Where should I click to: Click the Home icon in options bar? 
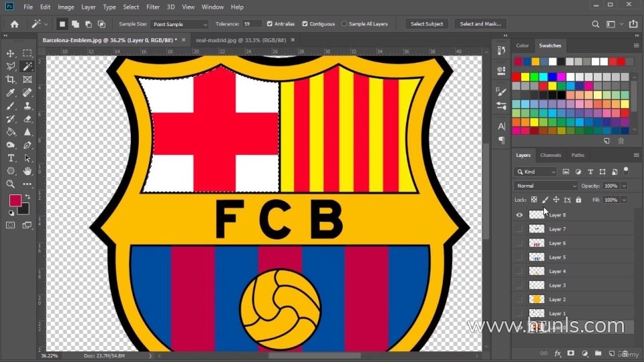tap(14, 24)
